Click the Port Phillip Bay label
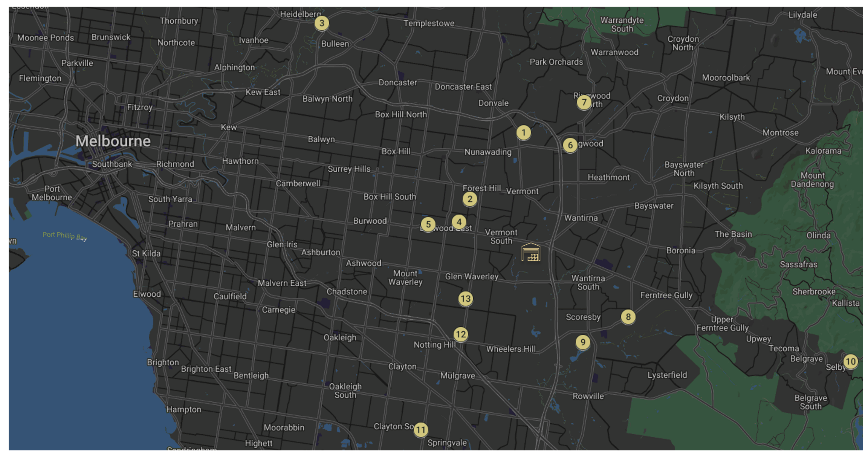Viewport: 868px width, 457px height. point(65,236)
